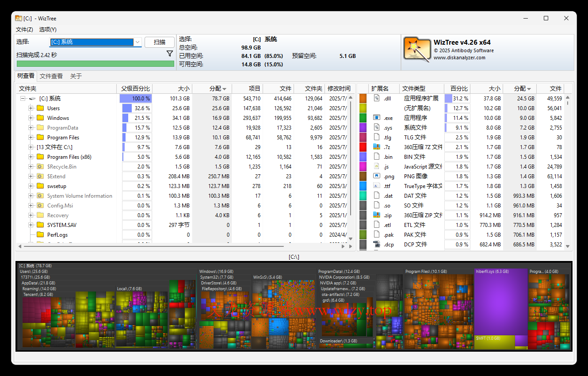Viewport: 588px width, 376px height.
Task: Click the red .7z color swatch
Action: pyautogui.click(x=363, y=147)
